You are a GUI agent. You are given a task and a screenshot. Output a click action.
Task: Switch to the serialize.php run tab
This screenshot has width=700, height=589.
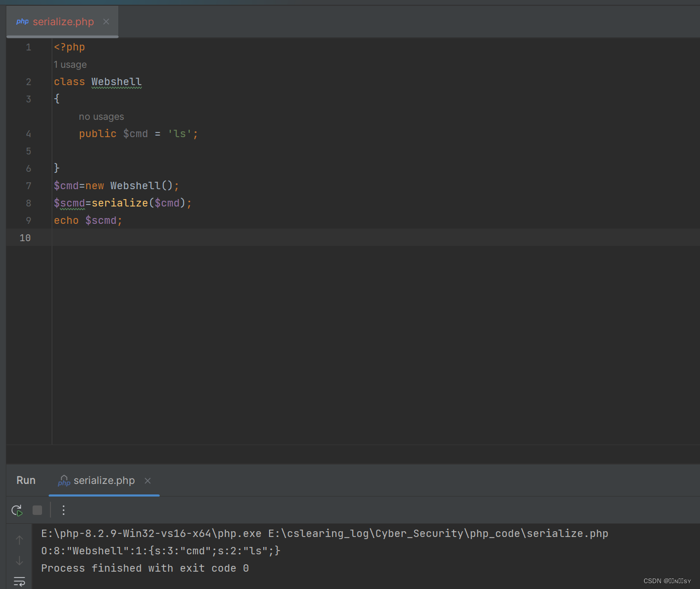click(x=104, y=481)
